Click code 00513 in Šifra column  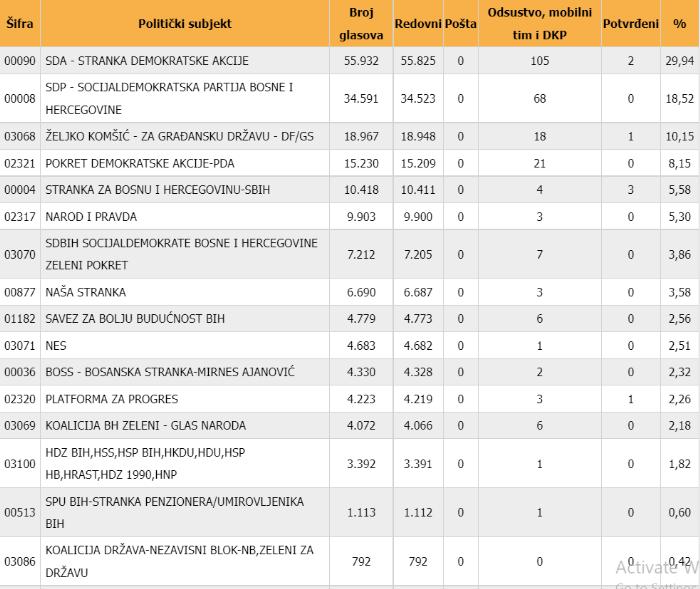[x=20, y=512]
